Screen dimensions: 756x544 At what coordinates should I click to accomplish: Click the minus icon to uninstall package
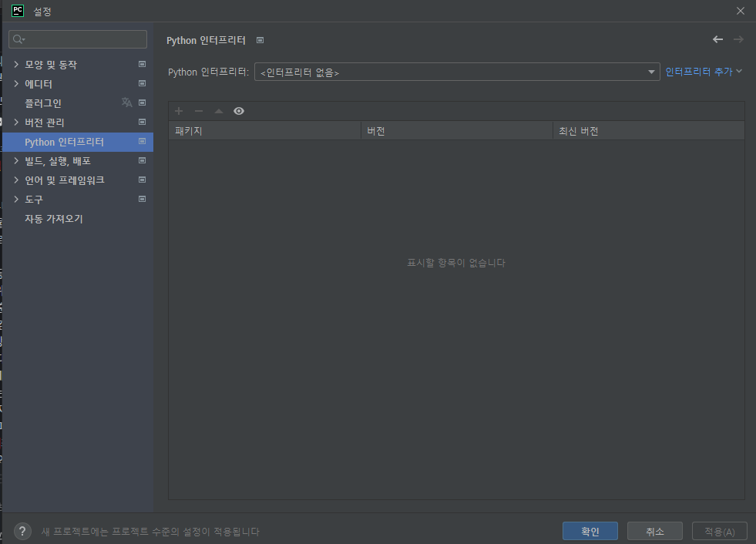click(199, 111)
